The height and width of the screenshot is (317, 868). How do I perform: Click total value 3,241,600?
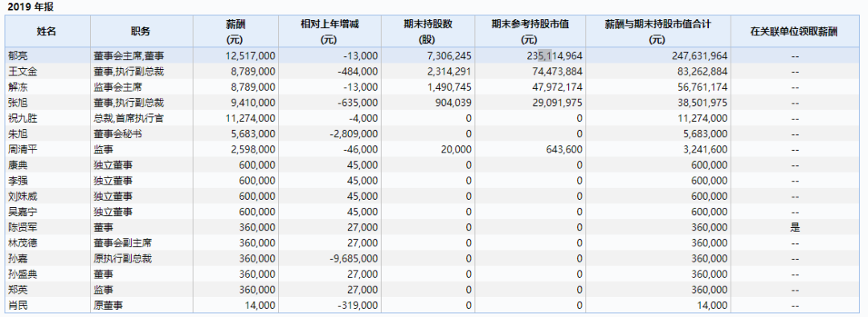[x=705, y=149]
